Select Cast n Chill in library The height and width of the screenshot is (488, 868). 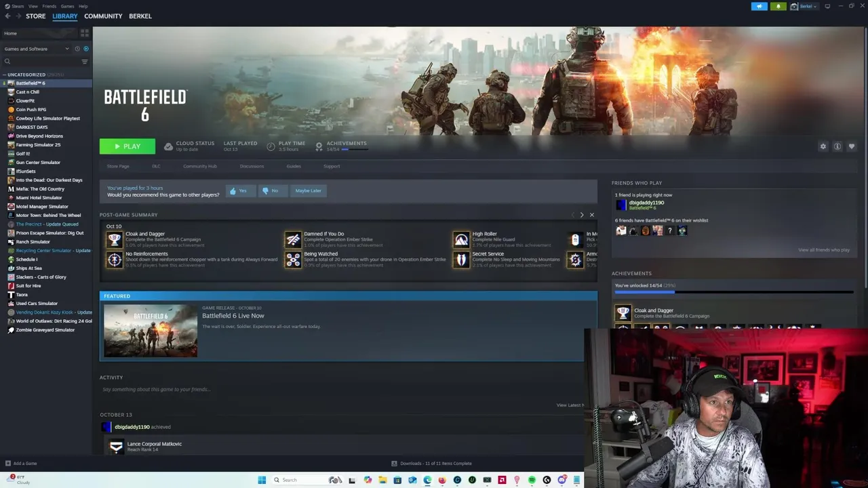pyautogui.click(x=27, y=92)
